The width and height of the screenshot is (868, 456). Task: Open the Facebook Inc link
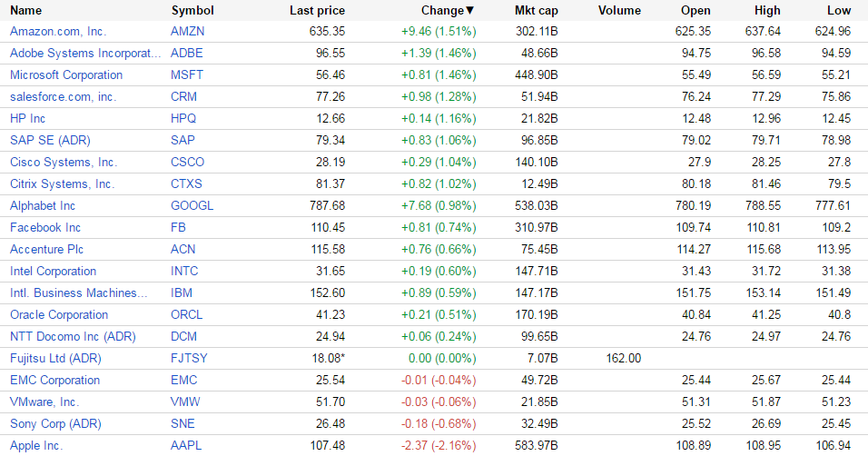tap(45, 228)
